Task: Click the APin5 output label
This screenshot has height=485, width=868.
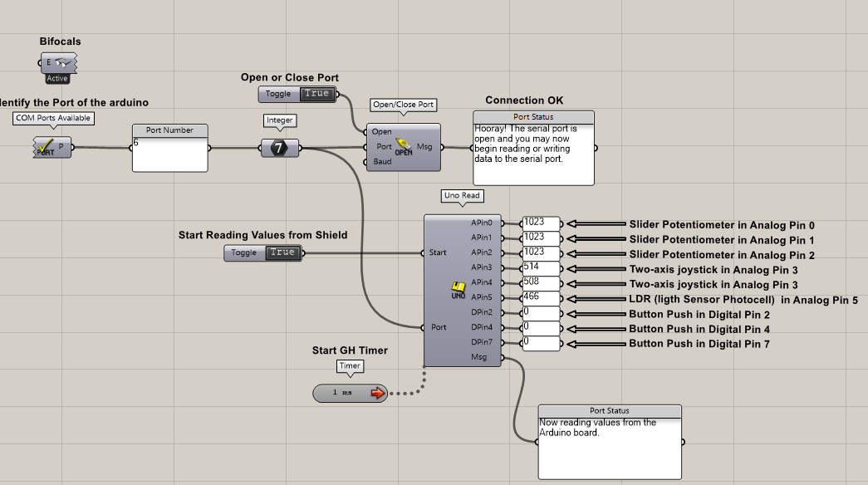Action: [x=482, y=297]
